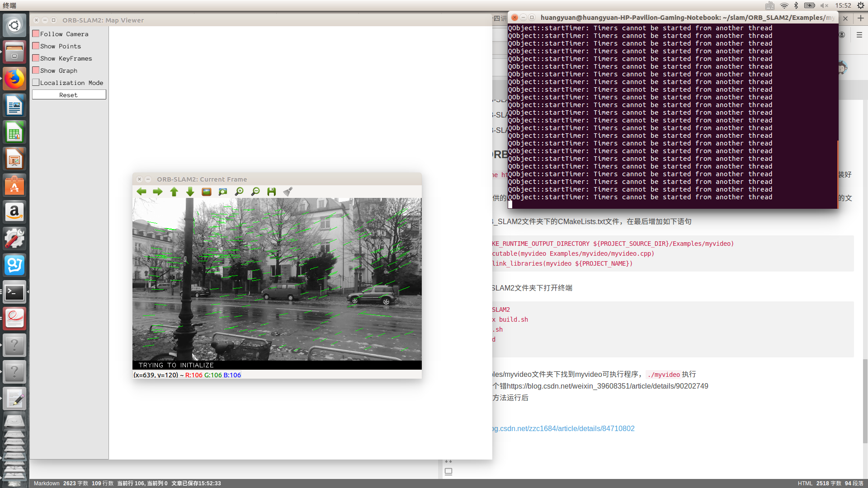
Task: Open Bluetooth indicator in top panel
Action: 796,5
